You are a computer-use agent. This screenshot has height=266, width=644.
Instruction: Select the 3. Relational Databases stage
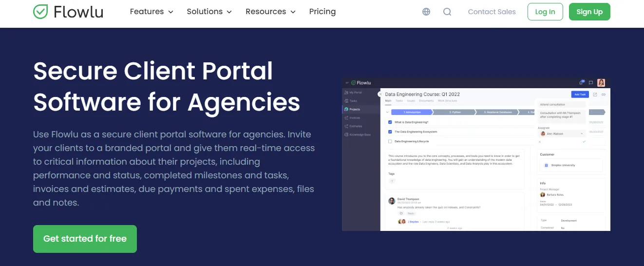pyautogui.click(x=498, y=112)
